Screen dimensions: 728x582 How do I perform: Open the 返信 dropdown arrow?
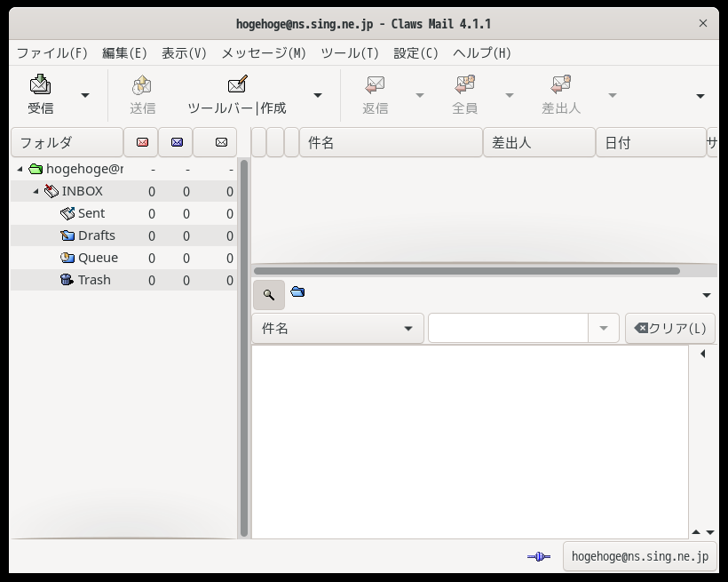coord(420,95)
